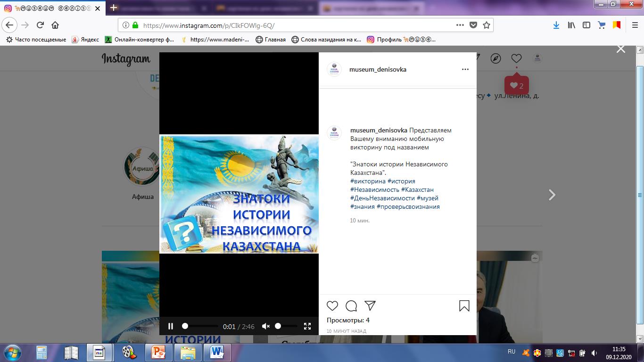Go back in the browser
Screen dimensions: 644x362
10,25
